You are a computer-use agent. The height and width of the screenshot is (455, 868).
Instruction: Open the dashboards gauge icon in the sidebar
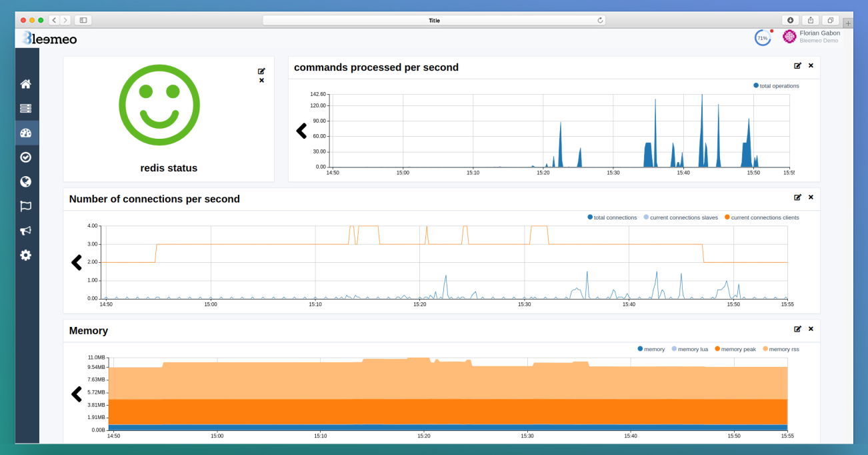coord(26,131)
